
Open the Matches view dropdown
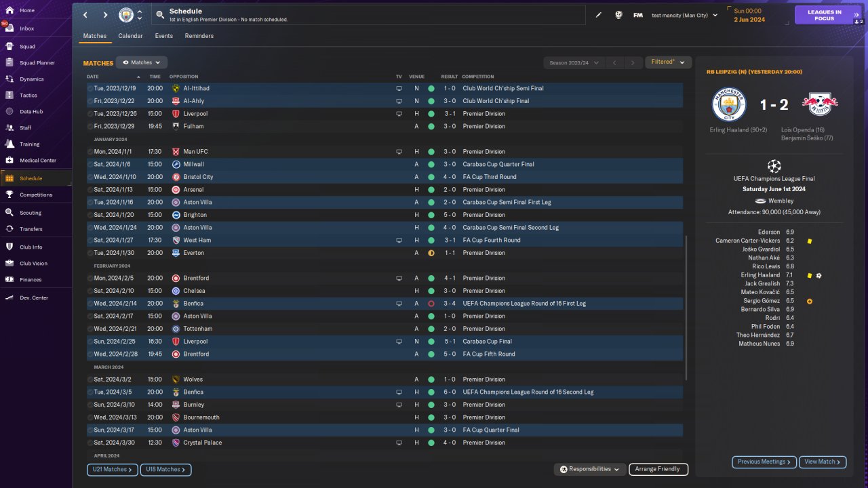click(141, 62)
